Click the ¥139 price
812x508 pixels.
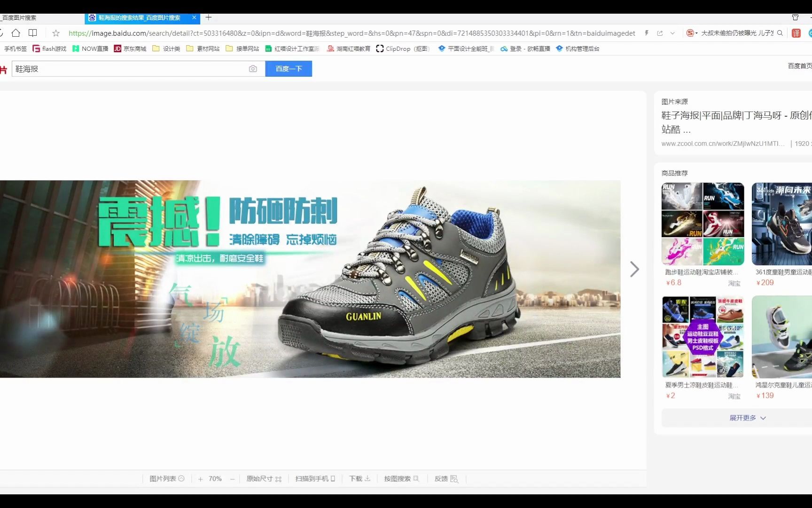pyautogui.click(x=765, y=396)
